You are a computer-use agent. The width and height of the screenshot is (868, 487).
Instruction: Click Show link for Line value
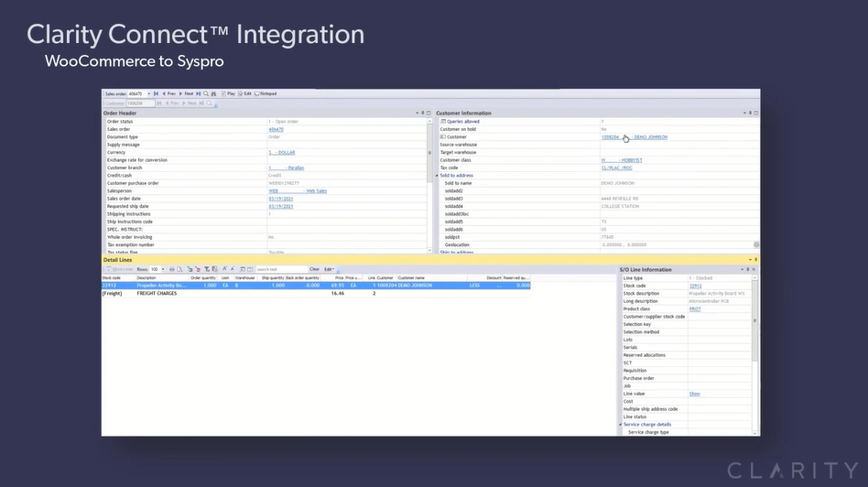tap(695, 394)
